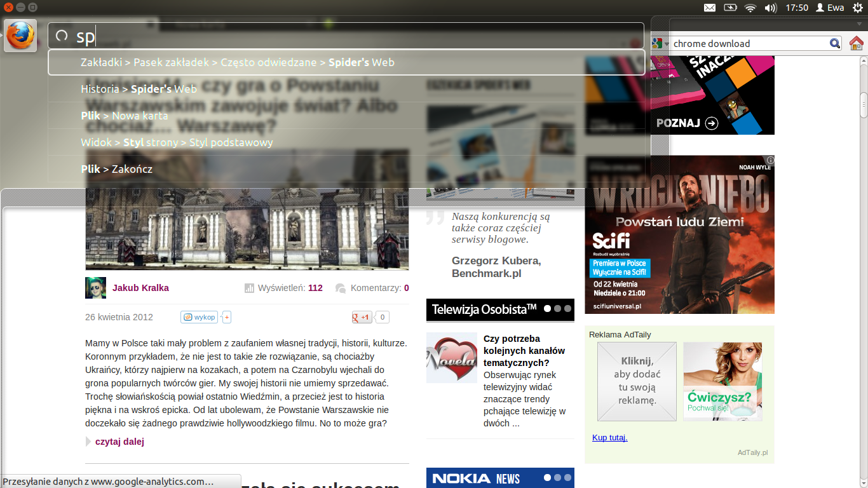This screenshot has height=488, width=868.
Task: Open the Ewa user menu
Action: point(829,8)
